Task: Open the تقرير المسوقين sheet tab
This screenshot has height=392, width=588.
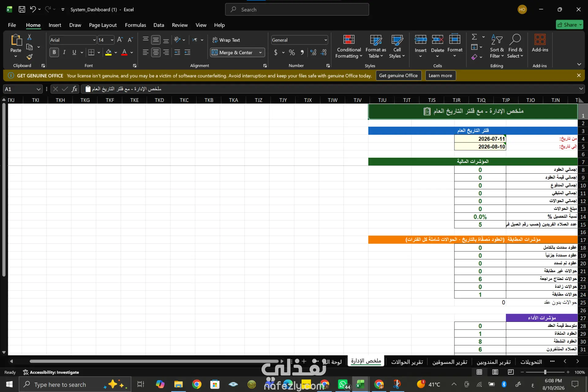Action: click(x=450, y=362)
